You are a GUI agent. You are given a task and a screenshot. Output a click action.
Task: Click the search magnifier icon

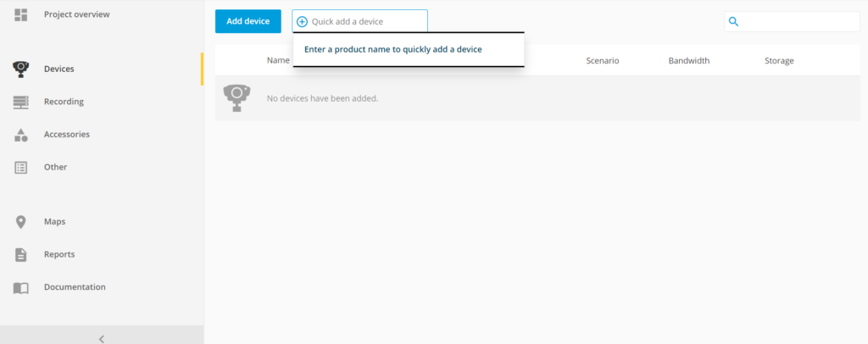tap(734, 21)
